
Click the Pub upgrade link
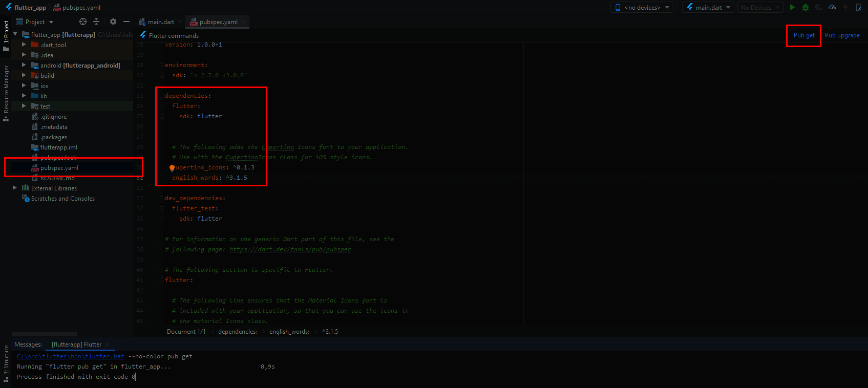(x=842, y=35)
